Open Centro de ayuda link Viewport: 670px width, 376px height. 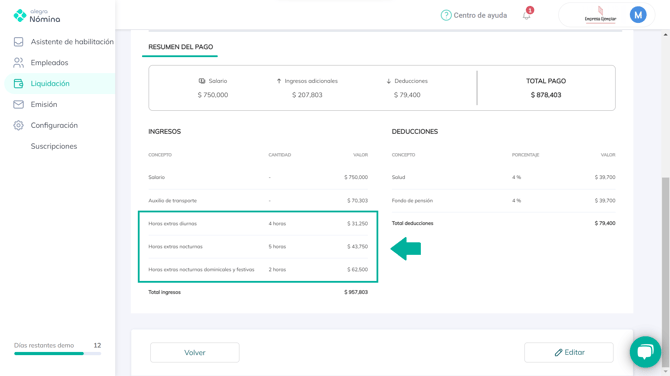tap(480, 15)
